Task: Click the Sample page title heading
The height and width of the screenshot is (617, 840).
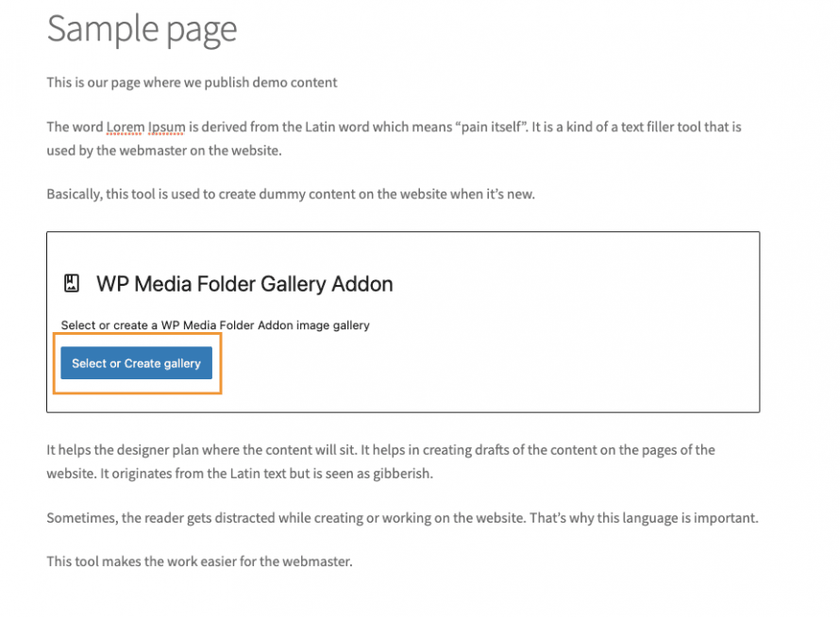Action: click(142, 29)
